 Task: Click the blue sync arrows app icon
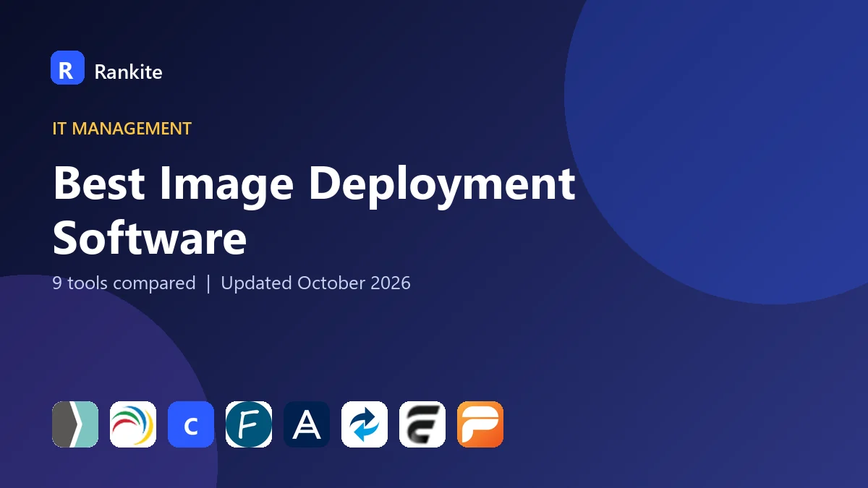[365, 424]
